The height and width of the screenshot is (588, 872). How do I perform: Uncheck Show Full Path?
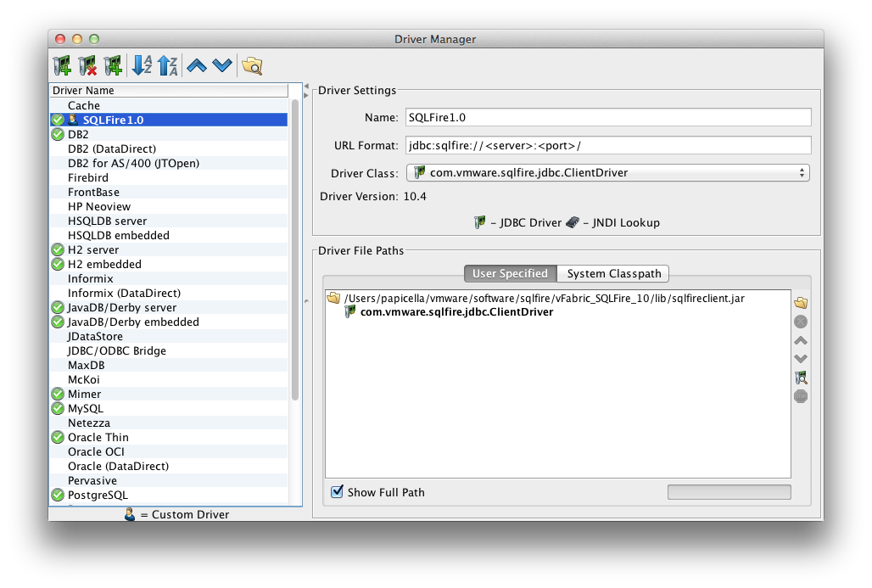click(x=337, y=492)
